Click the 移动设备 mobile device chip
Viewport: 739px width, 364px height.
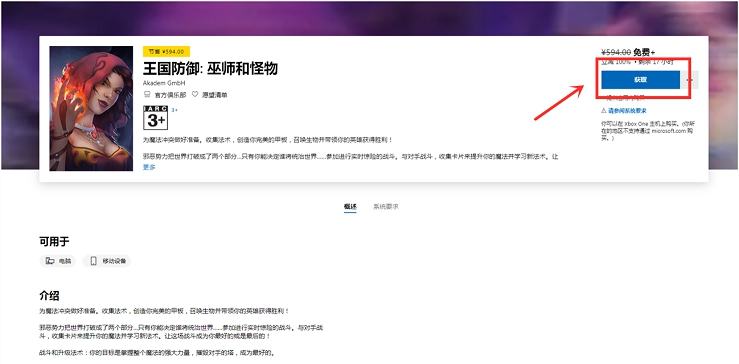(x=107, y=261)
